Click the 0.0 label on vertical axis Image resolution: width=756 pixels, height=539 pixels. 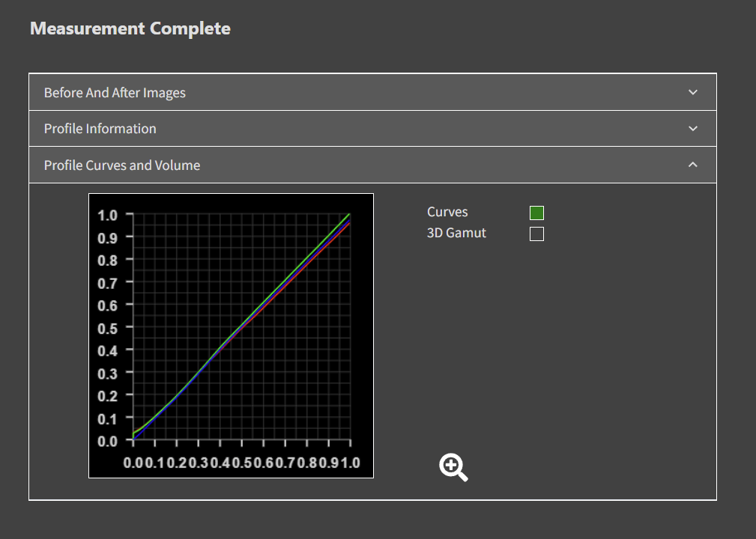tap(108, 441)
